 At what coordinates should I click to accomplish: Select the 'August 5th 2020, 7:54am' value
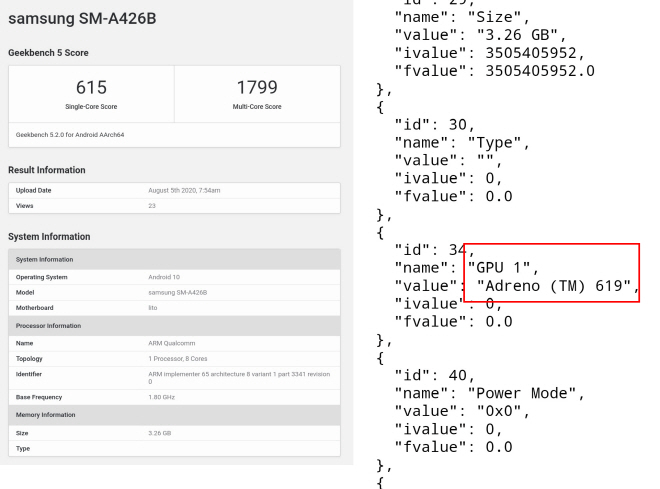point(184,190)
